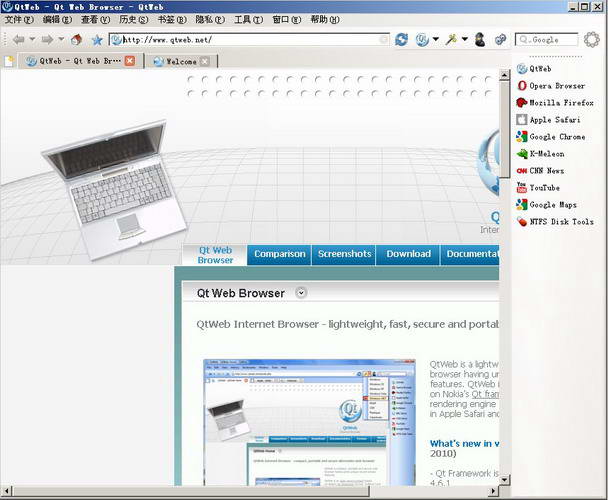Expand the QtWeb globe icon dropdown
This screenshot has width=608, height=500.
(x=435, y=39)
